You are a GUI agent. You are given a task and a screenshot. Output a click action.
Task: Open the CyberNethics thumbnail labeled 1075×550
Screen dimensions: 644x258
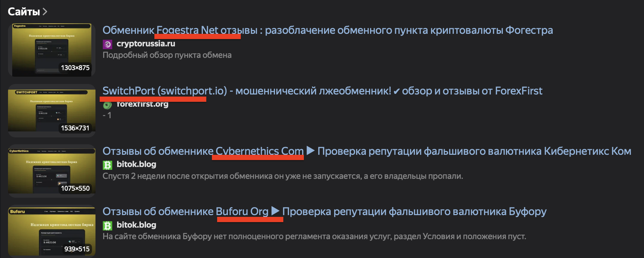click(x=52, y=171)
